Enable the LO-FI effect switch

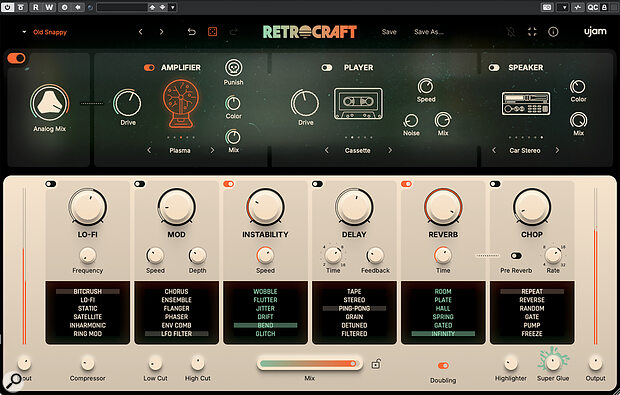[51, 184]
